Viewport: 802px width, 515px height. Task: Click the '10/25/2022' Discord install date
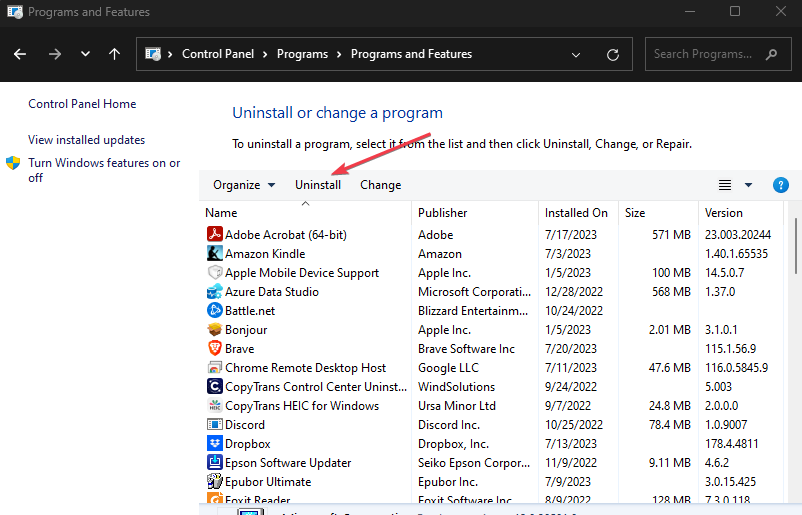pos(573,424)
